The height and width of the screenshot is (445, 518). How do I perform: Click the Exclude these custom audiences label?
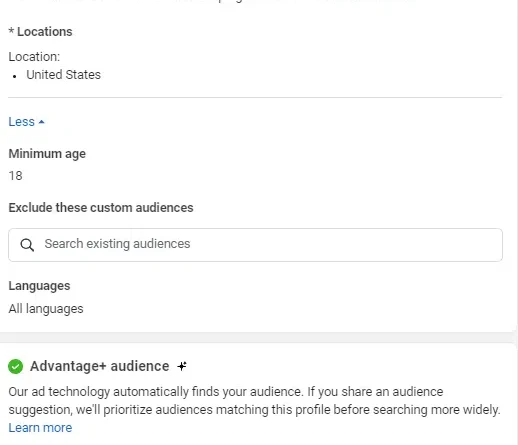click(101, 208)
